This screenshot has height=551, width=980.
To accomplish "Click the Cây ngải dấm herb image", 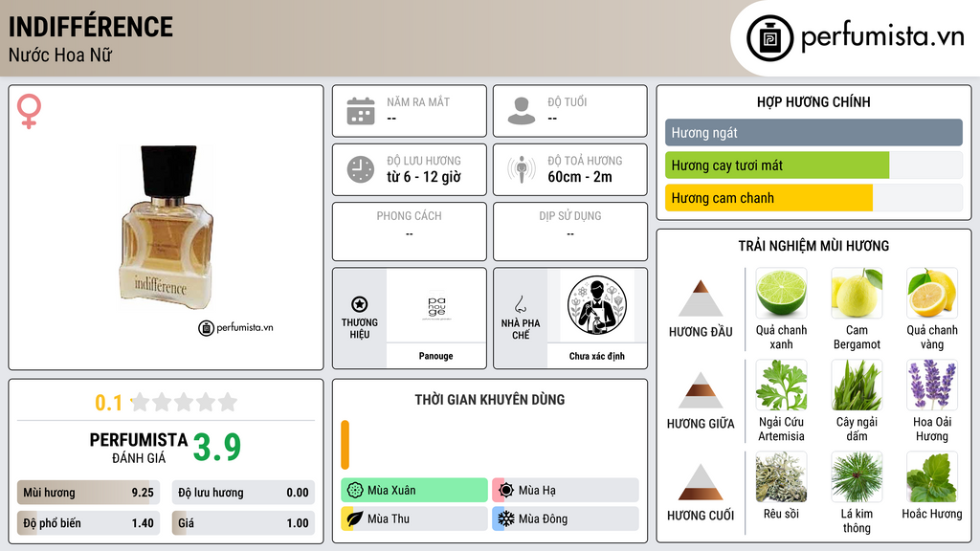I will (857, 385).
